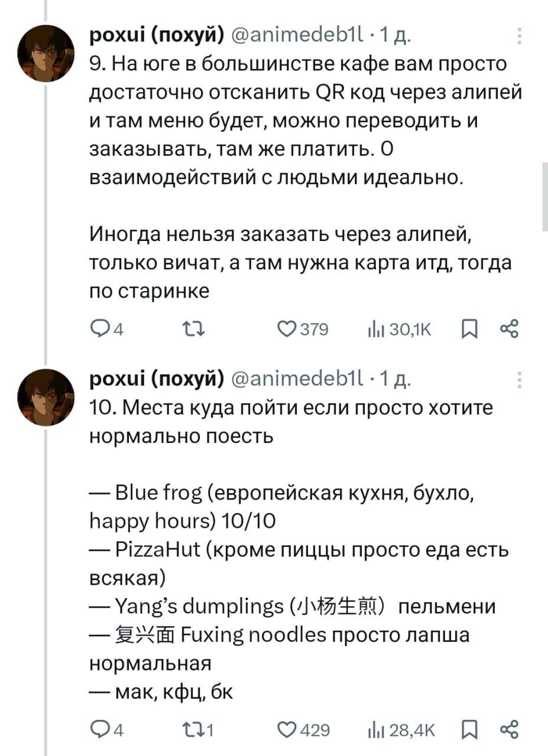Screen dimensions: 548x756
Task: Open more options on tweet 9
Action: click(x=519, y=37)
